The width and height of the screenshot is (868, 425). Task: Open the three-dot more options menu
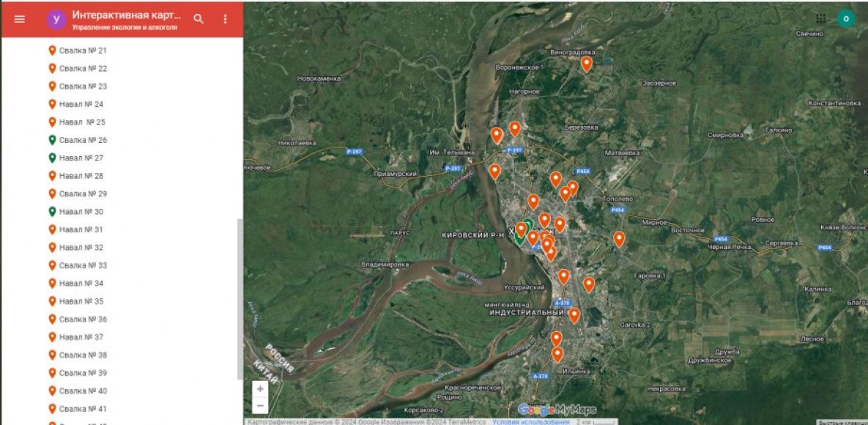tap(225, 19)
